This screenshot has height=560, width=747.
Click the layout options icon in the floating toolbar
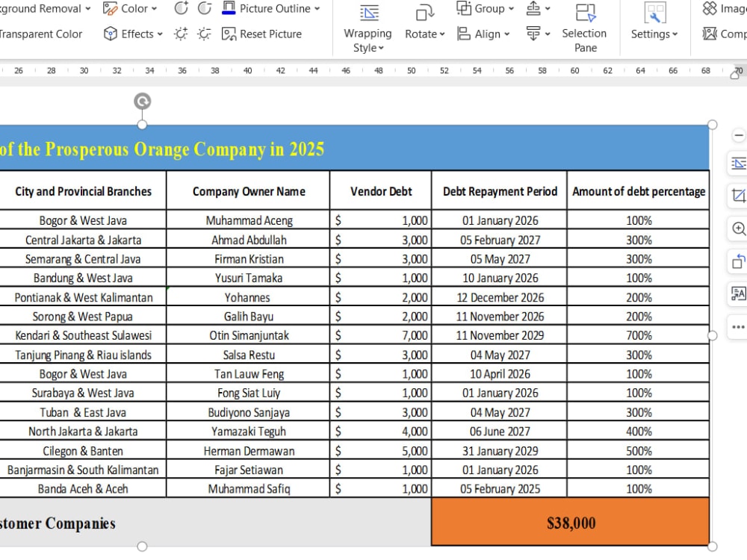[x=739, y=164]
